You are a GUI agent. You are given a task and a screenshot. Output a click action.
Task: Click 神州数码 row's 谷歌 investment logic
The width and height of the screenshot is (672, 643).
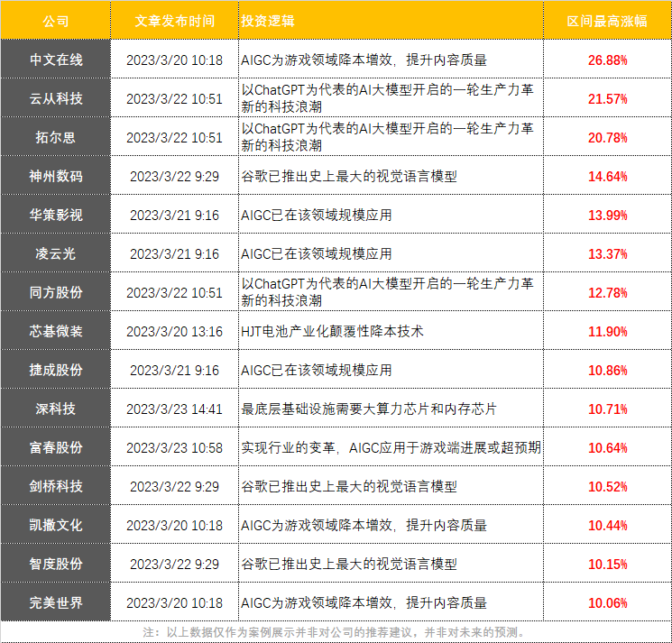click(349, 176)
